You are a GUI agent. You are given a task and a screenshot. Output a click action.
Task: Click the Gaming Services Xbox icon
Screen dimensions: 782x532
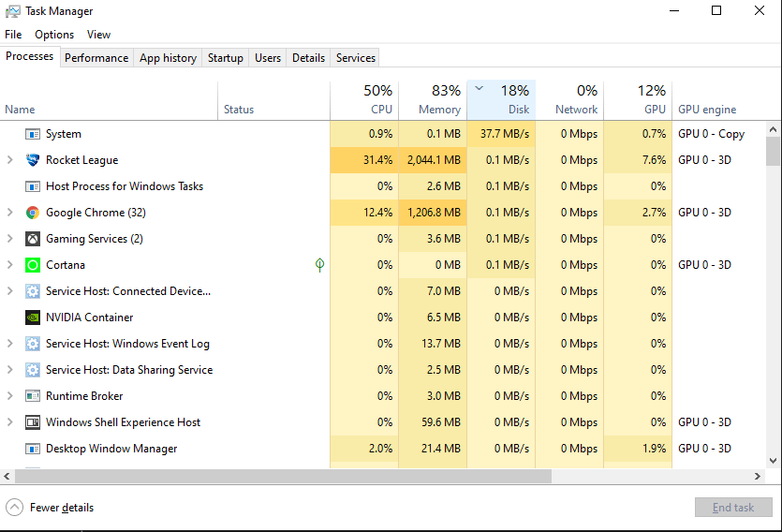pyautogui.click(x=33, y=239)
